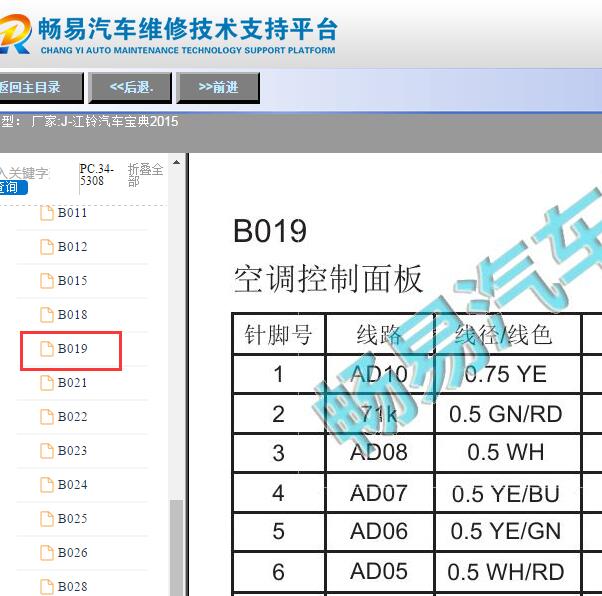602x596 pixels.
Task: Click the document icon beside B011
Action: tap(47, 213)
